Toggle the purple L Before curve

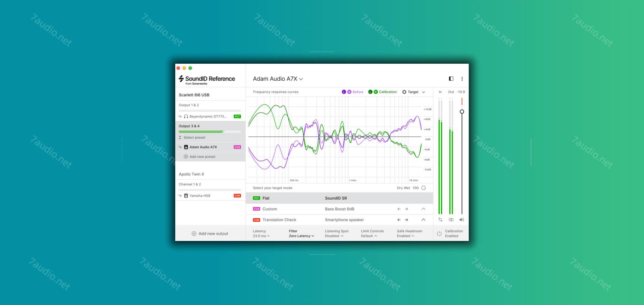[x=344, y=92]
